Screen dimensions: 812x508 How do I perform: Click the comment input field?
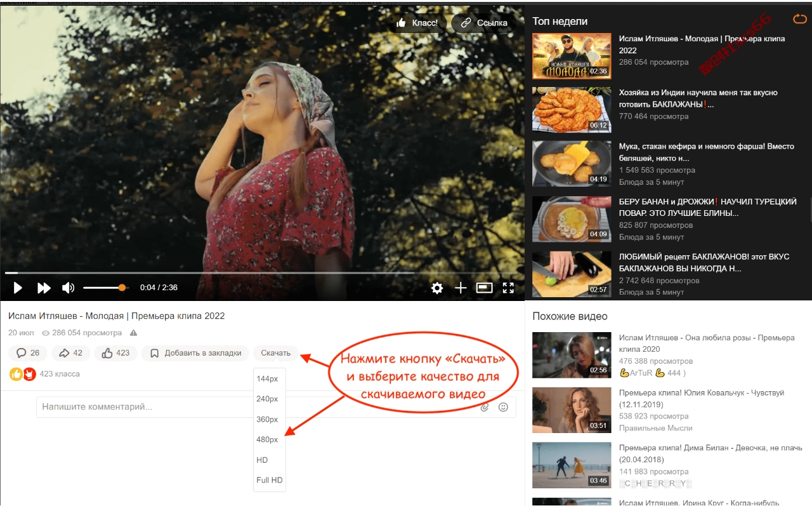(276, 407)
